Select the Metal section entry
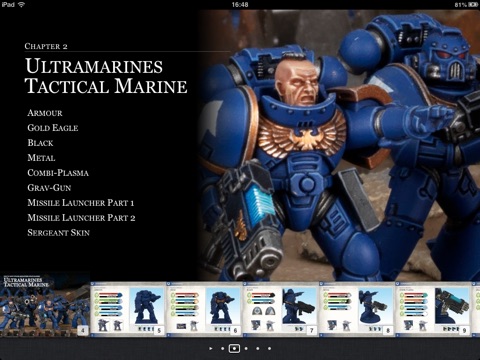The image size is (480, 360). (41, 158)
